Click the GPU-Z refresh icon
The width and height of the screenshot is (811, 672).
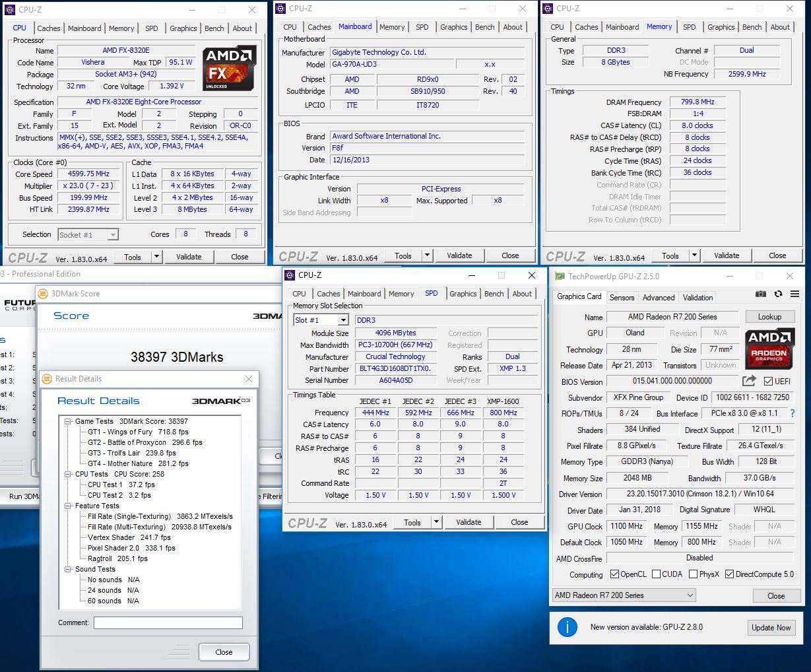(778, 294)
